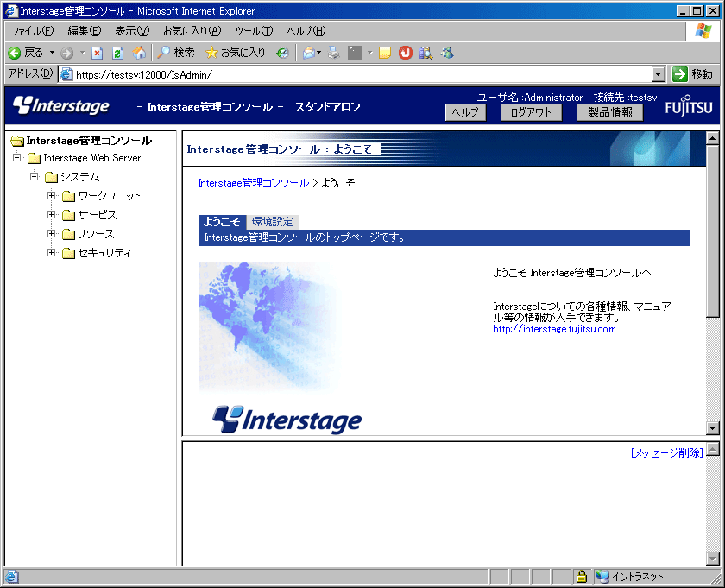Click the Messenger people toolbar icon
The height and width of the screenshot is (588, 725).
[x=447, y=54]
